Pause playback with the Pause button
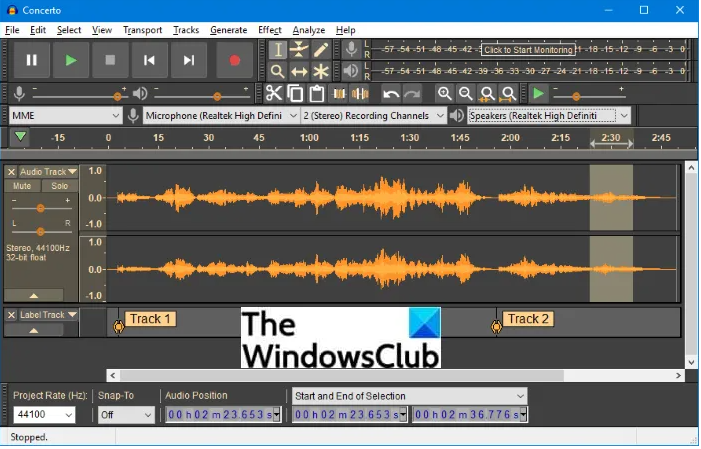Image resolution: width=701 pixels, height=449 pixels. click(x=31, y=60)
